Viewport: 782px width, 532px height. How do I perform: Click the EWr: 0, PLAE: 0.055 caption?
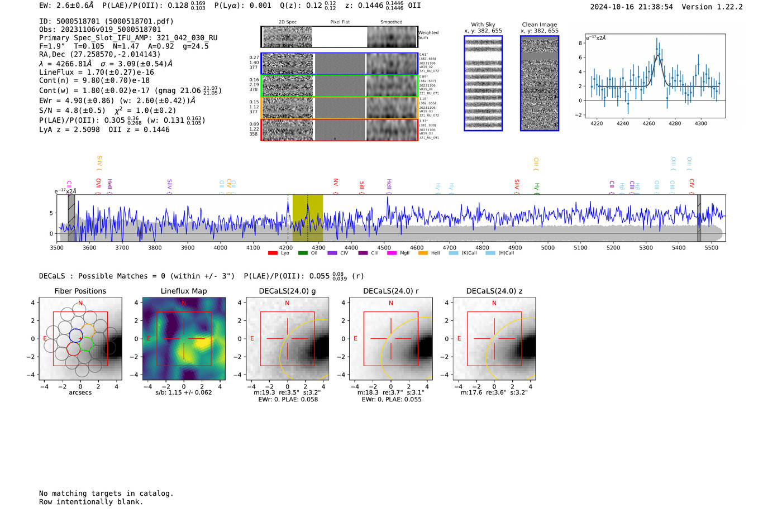pos(392,400)
